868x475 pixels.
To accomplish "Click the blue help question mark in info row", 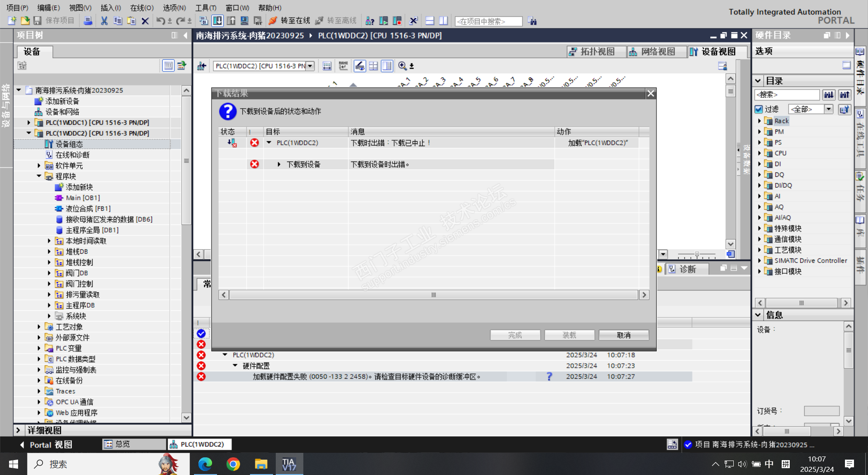I will click(x=549, y=376).
